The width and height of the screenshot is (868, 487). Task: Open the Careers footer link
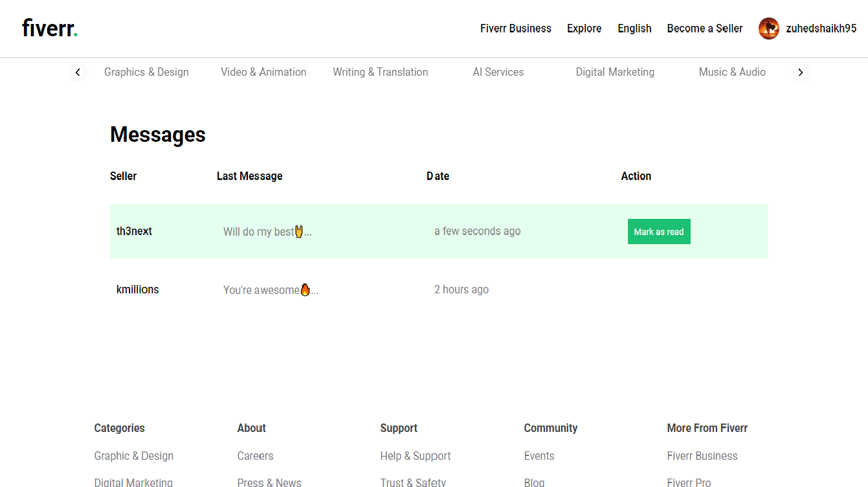coord(256,456)
